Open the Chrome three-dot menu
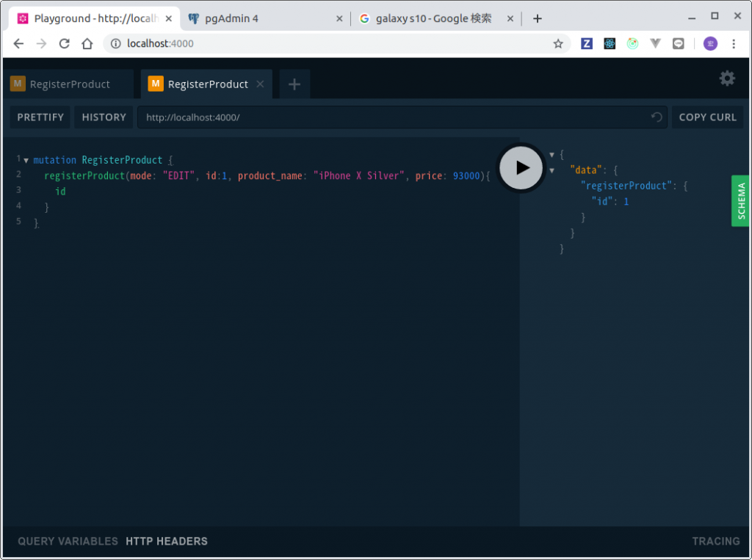Screen dimensions: 752x560 coord(733,44)
